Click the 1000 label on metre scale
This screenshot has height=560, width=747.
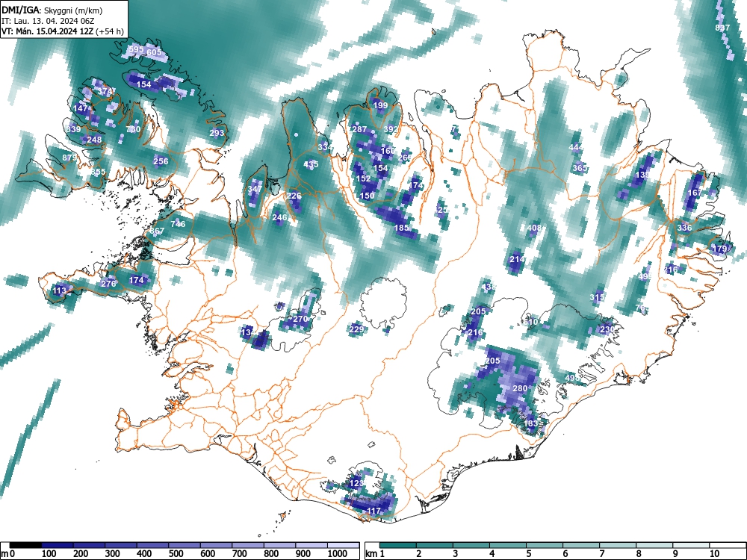[x=338, y=553]
